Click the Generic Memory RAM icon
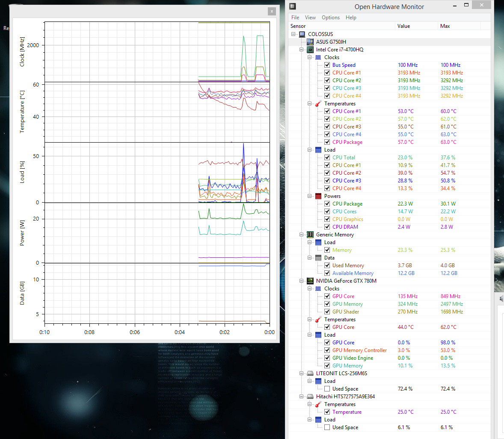This screenshot has height=439, width=504. tap(310, 235)
